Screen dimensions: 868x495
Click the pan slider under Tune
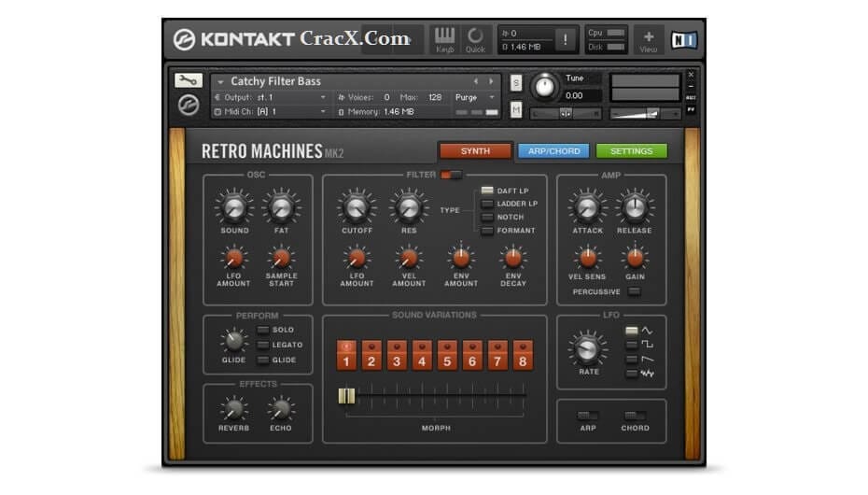pos(566,114)
